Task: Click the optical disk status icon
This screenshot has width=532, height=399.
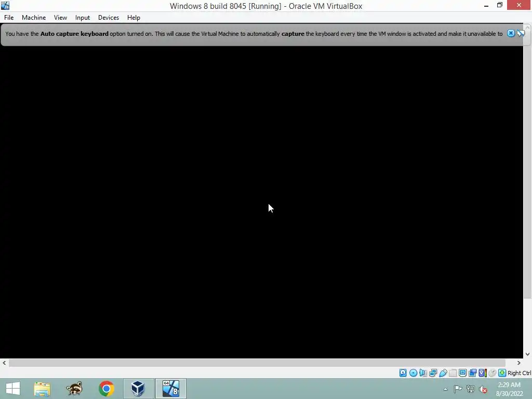Action: (x=413, y=373)
